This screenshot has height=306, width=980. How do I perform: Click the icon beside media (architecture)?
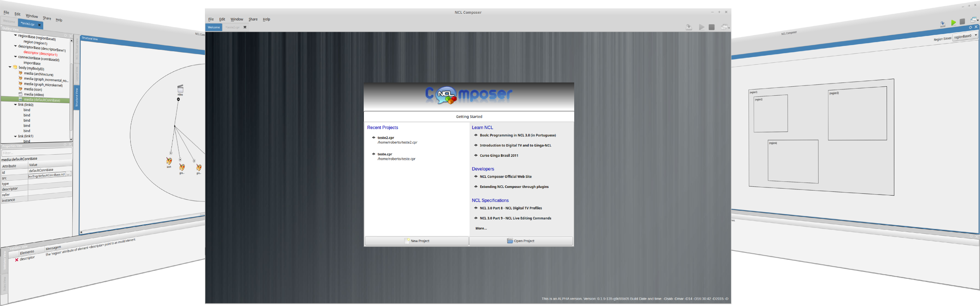(x=20, y=73)
